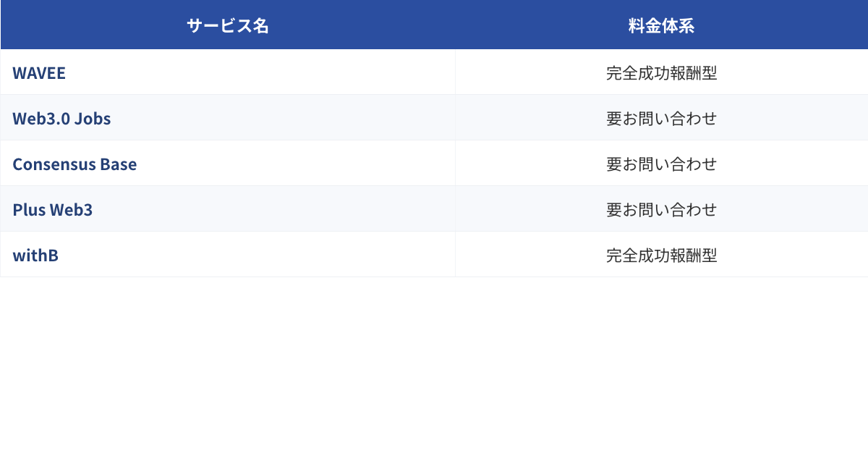
Task: Click the WAVEE service name
Action: [x=39, y=73]
